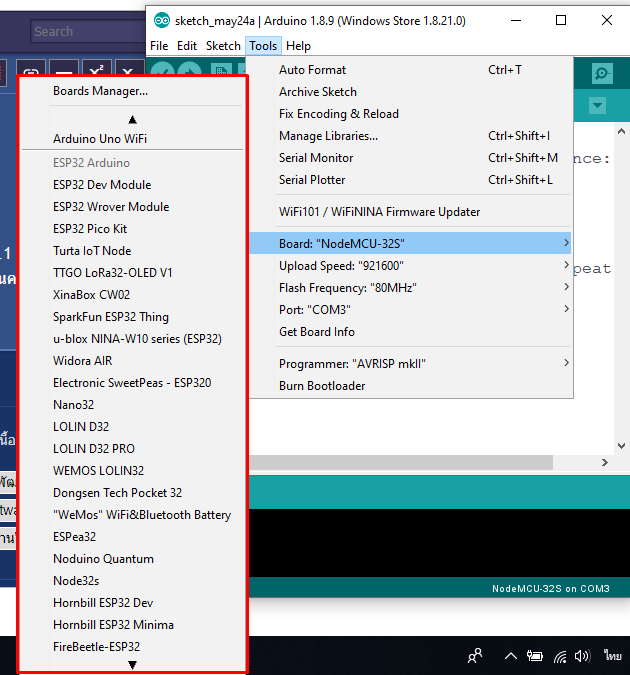
Task: Click the people icon in taskbar tray
Action: [475, 656]
